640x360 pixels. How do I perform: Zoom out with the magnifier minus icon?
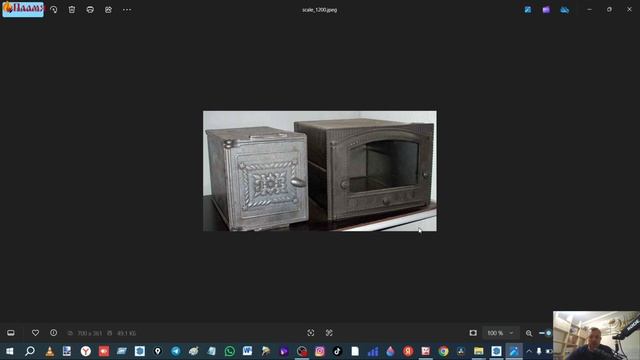[529, 333]
